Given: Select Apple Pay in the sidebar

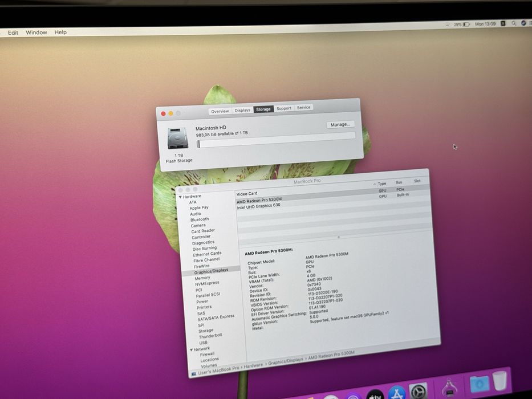Looking at the screenshot, I should coord(199,207).
